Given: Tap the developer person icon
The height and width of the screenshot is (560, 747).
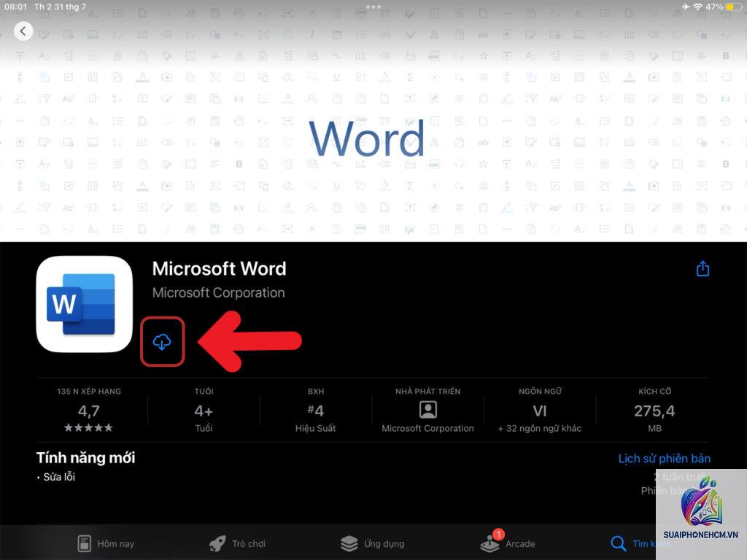Looking at the screenshot, I should click(x=427, y=410).
